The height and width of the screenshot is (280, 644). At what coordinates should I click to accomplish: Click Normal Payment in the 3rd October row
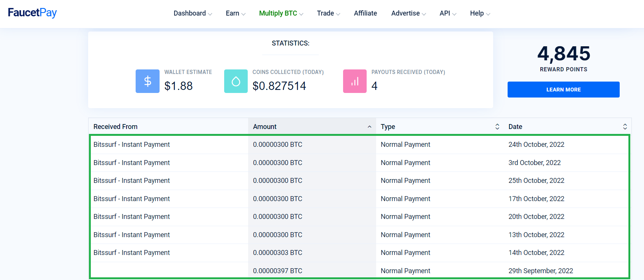[405, 163]
